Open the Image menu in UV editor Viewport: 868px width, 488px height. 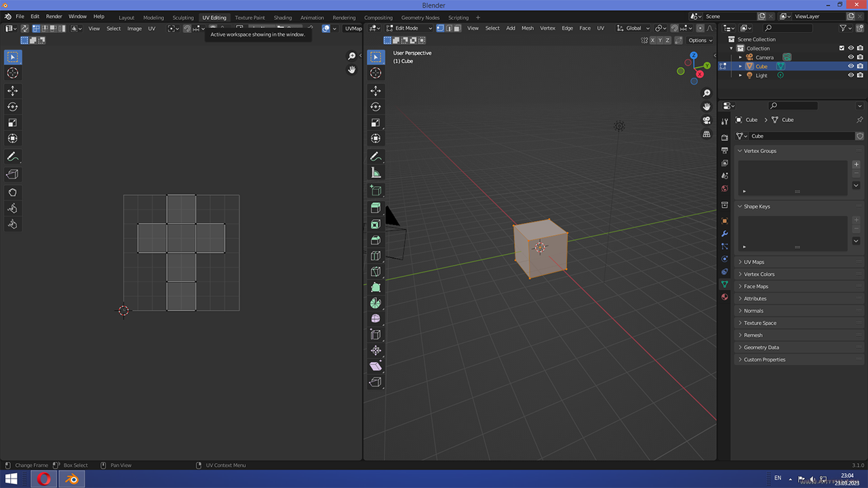[x=134, y=28]
